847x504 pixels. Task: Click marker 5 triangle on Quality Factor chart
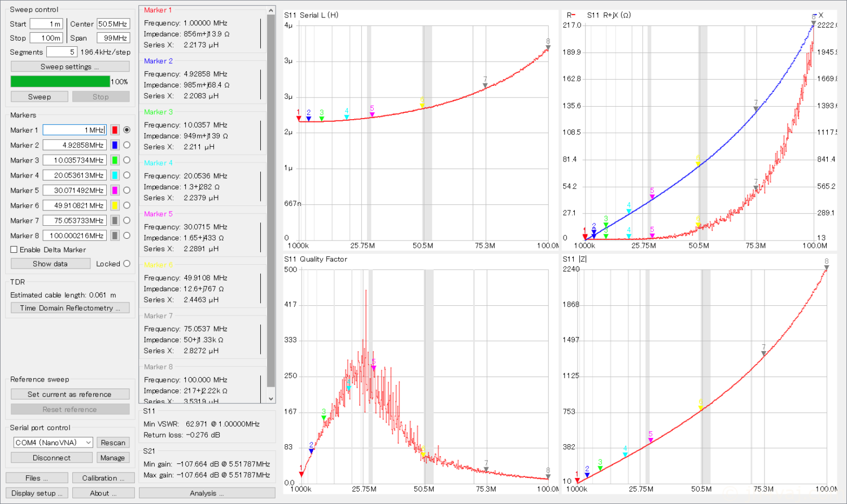coord(374,369)
